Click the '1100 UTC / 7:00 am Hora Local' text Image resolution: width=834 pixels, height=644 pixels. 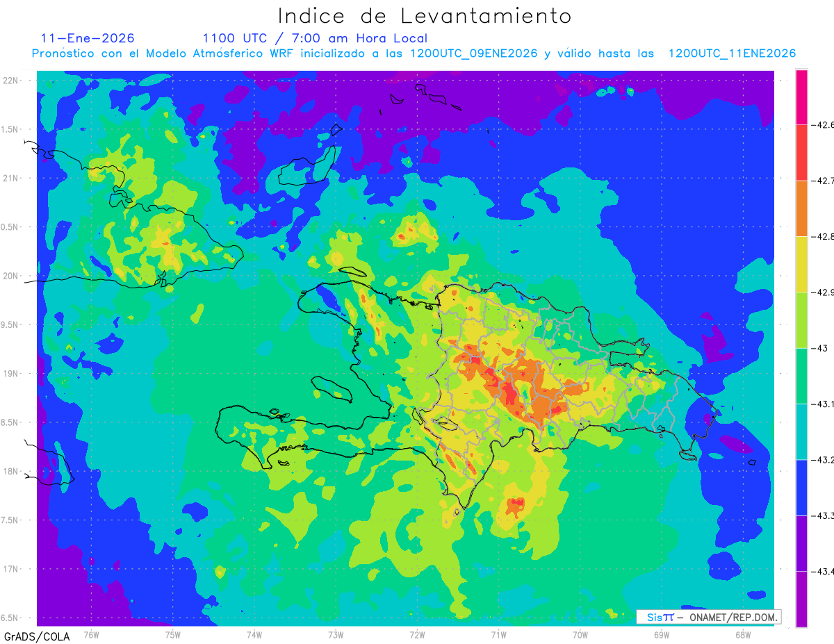(315, 38)
